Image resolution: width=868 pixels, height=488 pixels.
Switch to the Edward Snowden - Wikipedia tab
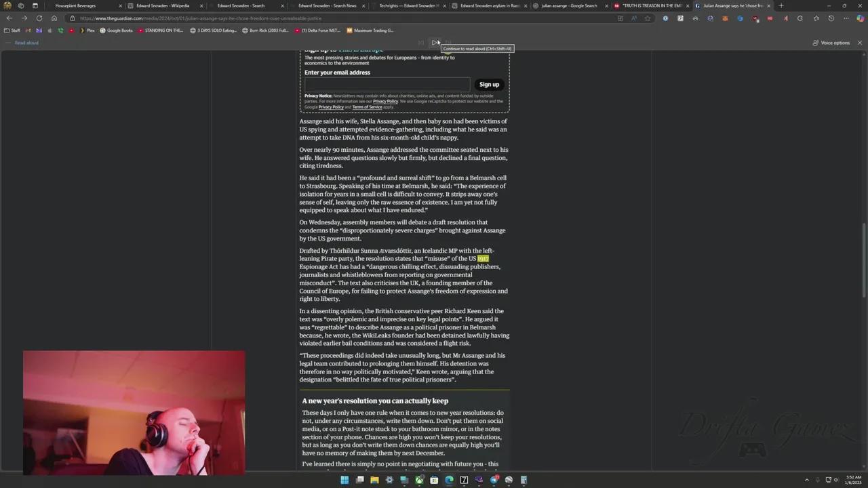[163, 5]
